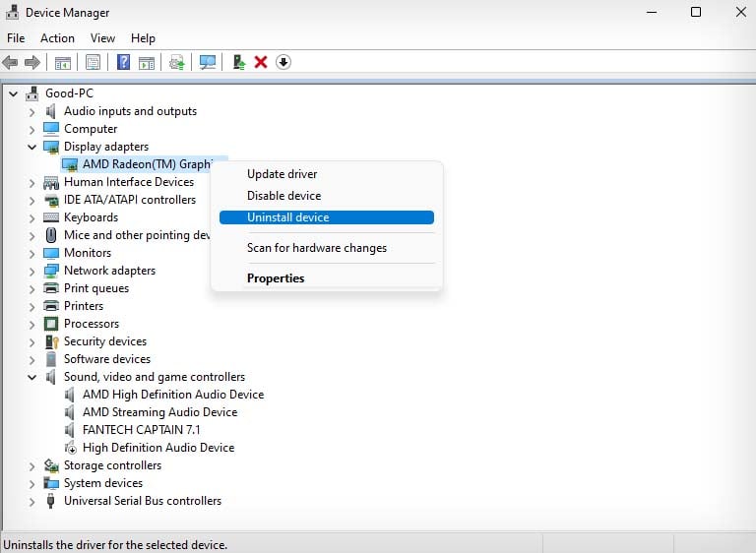Open the Action menu
756x553 pixels.
pos(57,37)
